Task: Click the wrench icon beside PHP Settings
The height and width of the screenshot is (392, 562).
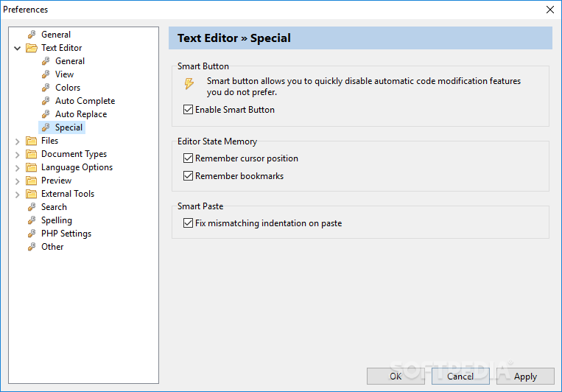Action: pyautogui.click(x=32, y=234)
